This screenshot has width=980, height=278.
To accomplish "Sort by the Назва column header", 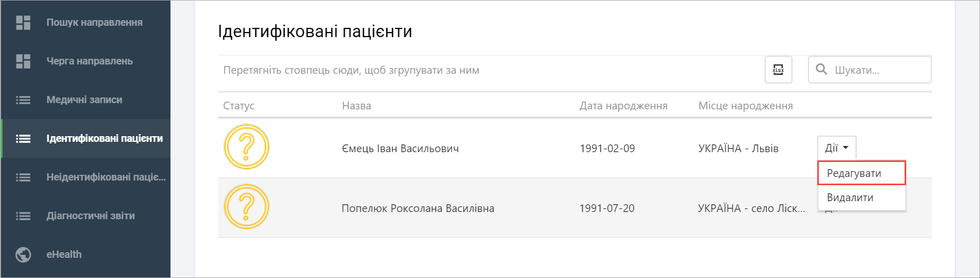I will pos(356,106).
